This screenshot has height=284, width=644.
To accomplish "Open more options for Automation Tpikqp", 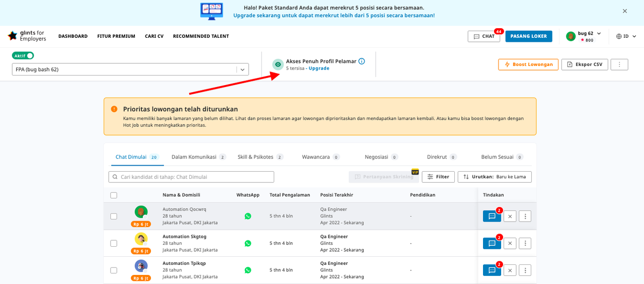I will pos(525,270).
